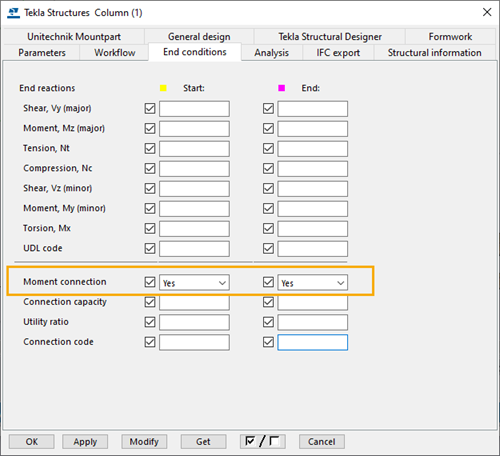Select the End conditions tab
The image size is (500, 456).
[x=195, y=52]
